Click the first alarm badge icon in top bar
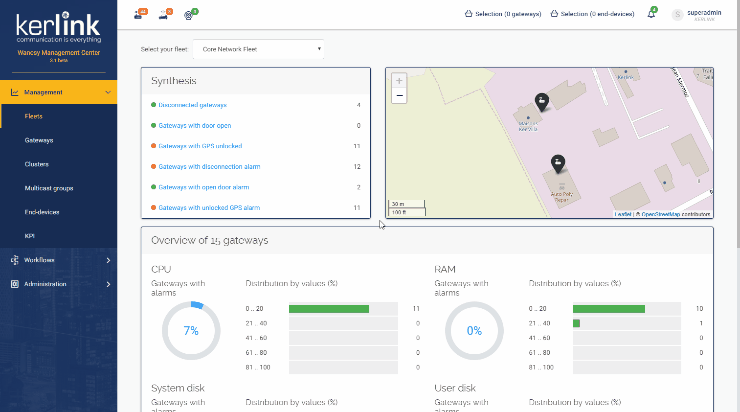This screenshot has height=412, width=740. click(139, 14)
